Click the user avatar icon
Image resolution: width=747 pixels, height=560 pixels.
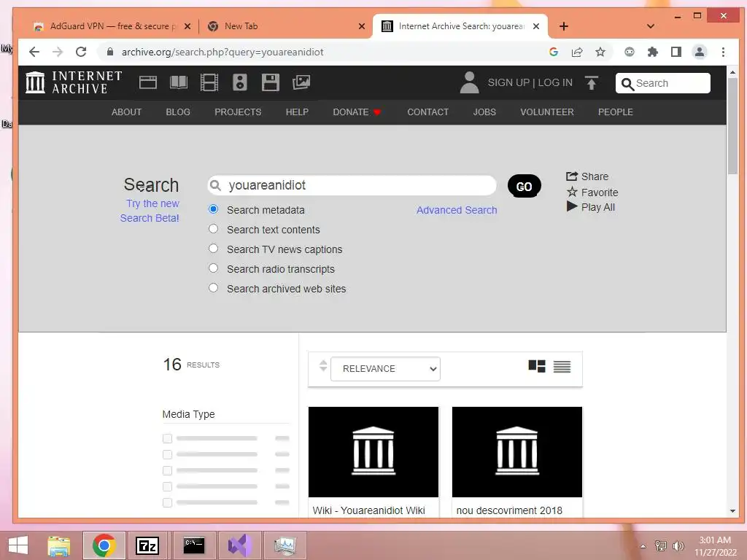469,82
